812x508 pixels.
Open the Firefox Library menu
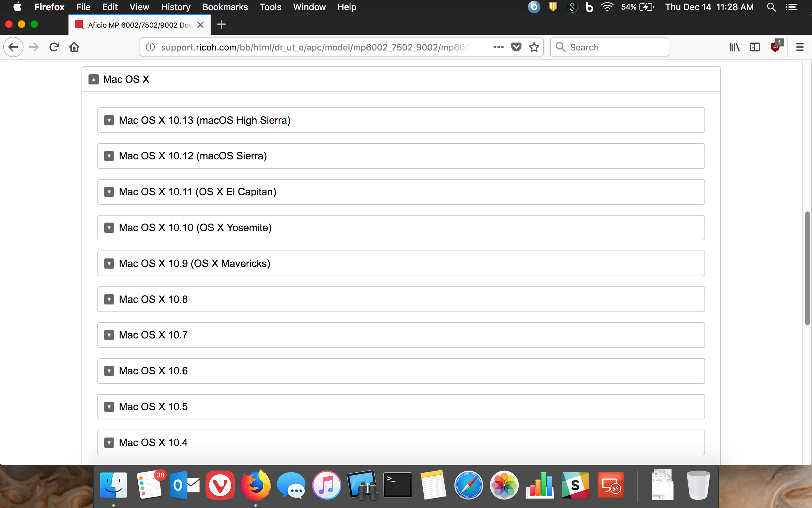(x=734, y=47)
